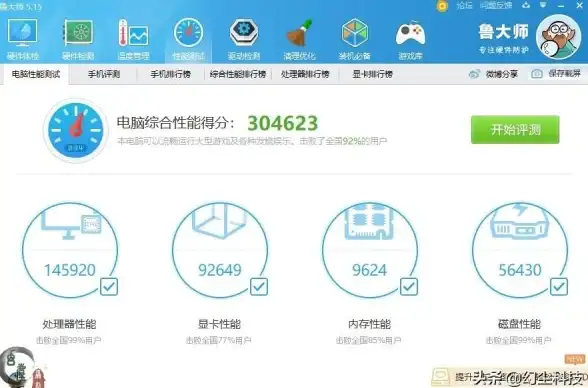Click the skin icon in title bar

(526, 5)
